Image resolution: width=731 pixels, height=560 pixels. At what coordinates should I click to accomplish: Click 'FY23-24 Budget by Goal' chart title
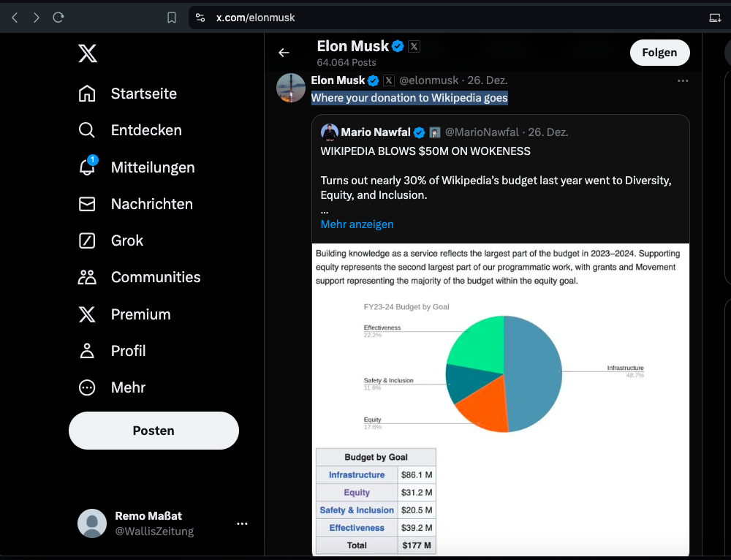(x=406, y=307)
